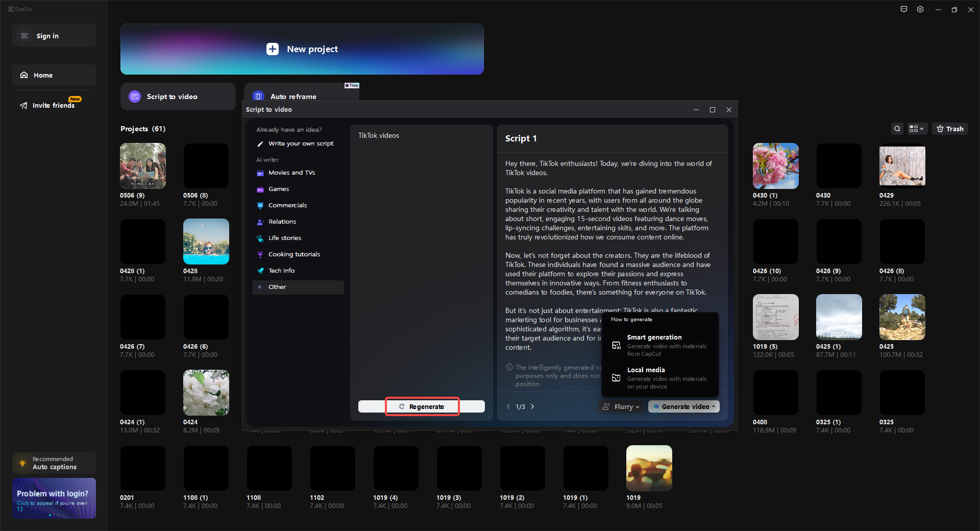Expand the layout view dropdown arrow

coord(921,129)
